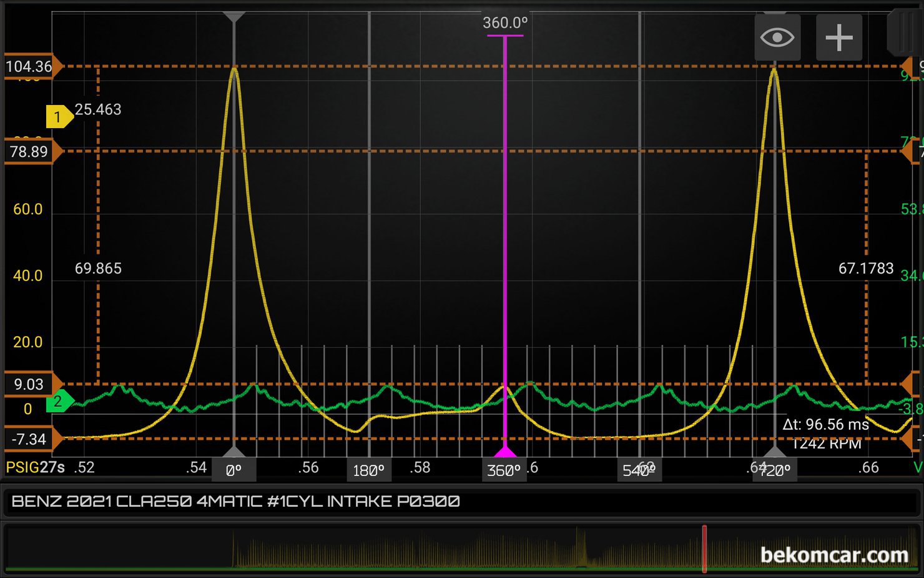Click the 20.0 vertical axis label
Viewport: 924px width, 578px height.
pyautogui.click(x=28, y=342)
